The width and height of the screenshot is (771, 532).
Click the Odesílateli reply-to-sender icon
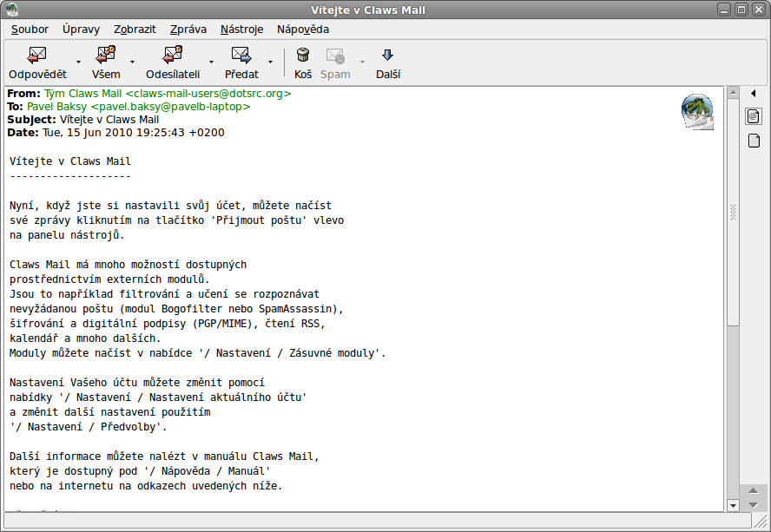pyautogui.click(x=172, y=56)
